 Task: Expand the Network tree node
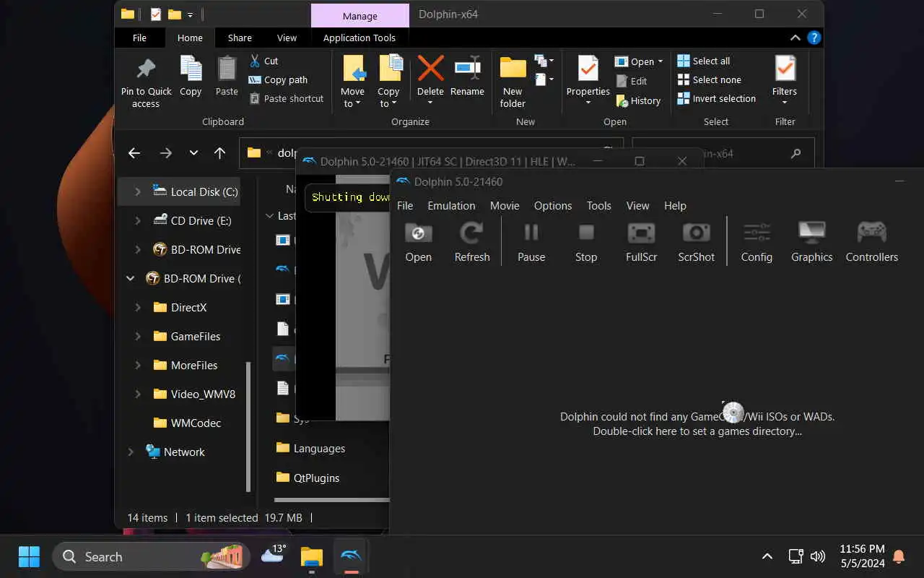(x=131, y=452)
